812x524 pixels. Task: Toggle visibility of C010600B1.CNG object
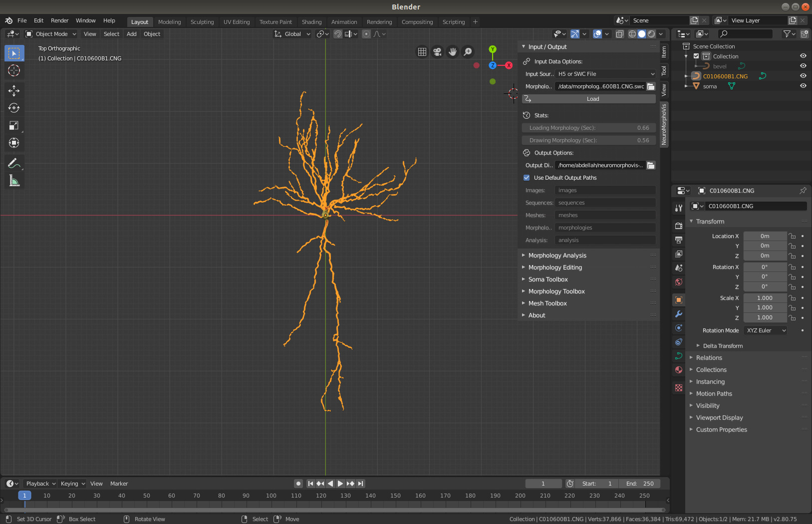coord(803,76)
